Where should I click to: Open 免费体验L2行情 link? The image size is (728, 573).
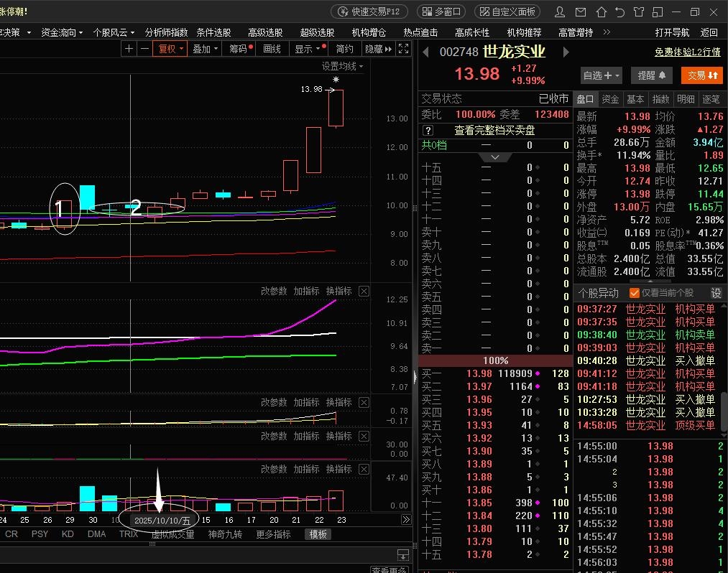click(687, 52)
